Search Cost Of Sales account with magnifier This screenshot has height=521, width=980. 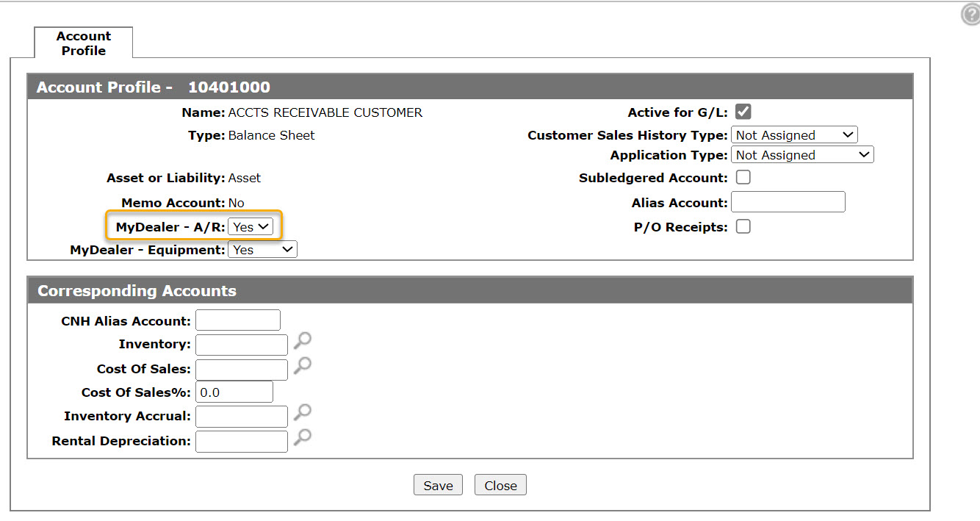click(x=302, y=365)
